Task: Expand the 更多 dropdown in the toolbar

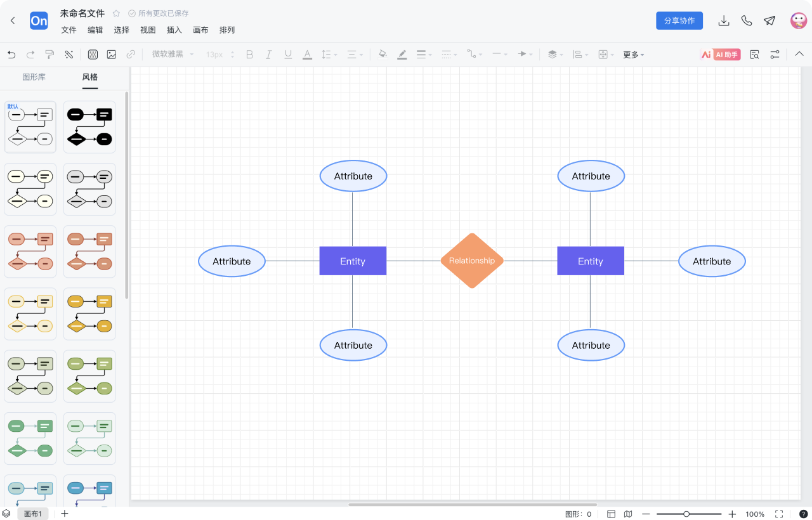Action: click(x=633, y=55)
